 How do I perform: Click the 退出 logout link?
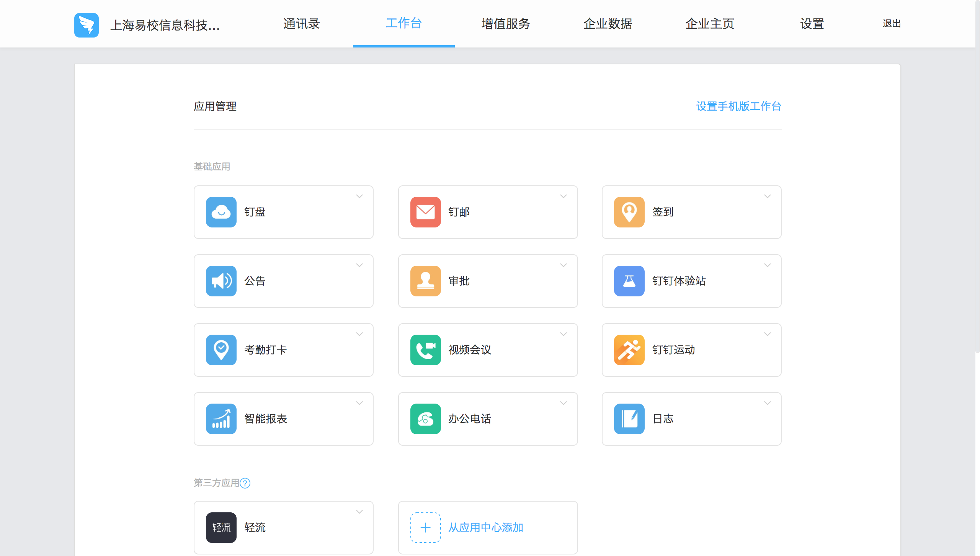[x=892, y=24]
